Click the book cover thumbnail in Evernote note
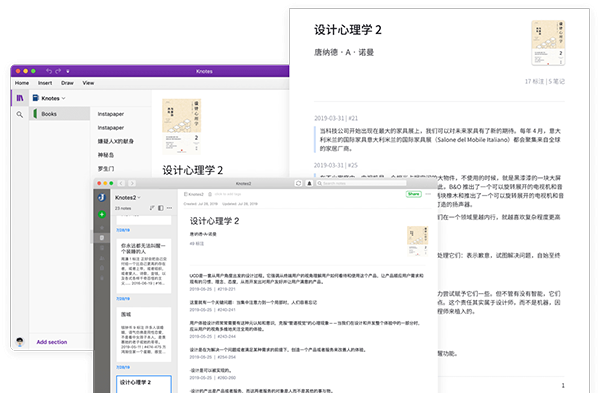 tap(417, 241)
